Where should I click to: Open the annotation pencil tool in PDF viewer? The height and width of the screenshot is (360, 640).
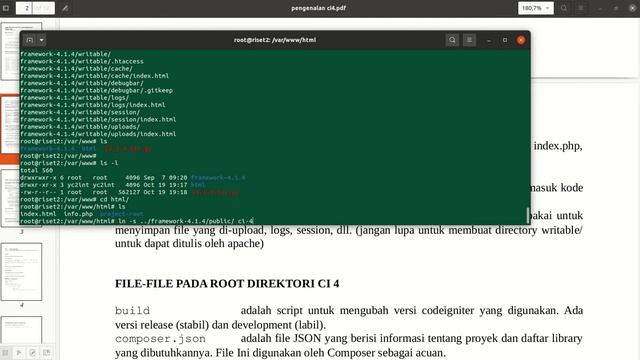[x=65, y=8]
